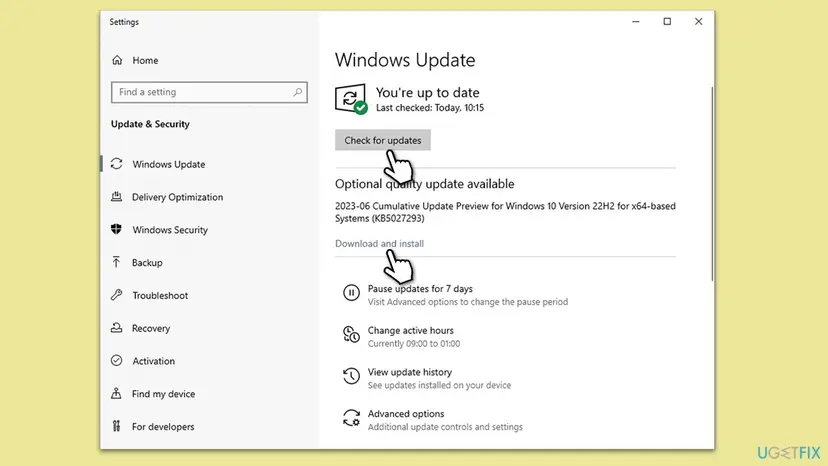
Task: Click the Check for updates button
Action: pyautogui.click(x=382, y=140)
